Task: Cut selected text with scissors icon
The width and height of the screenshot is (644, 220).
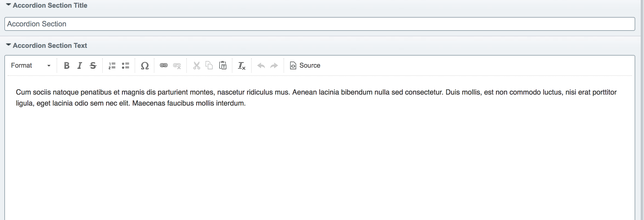Action: [x=196, y=65]
